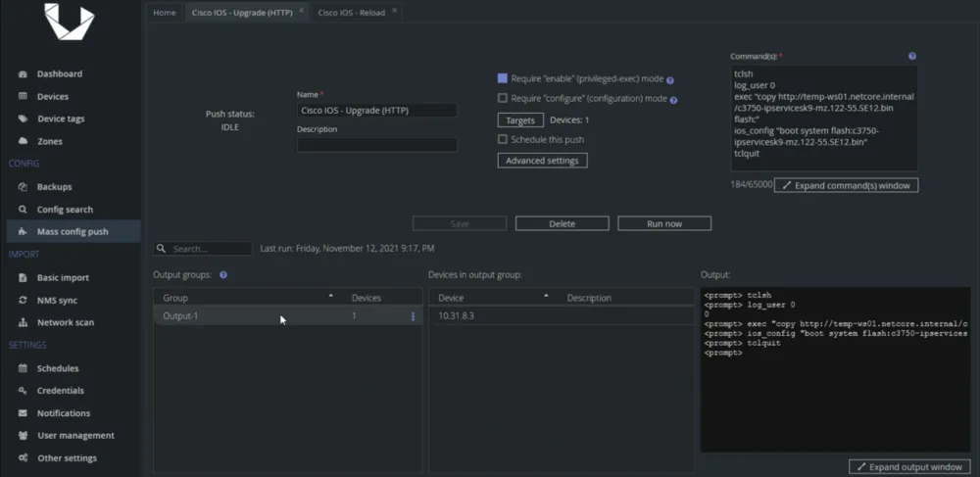This screenshot has width=980, height=477.
Task: Check the Schedule this push checkbox
Action: click(503, 139)
